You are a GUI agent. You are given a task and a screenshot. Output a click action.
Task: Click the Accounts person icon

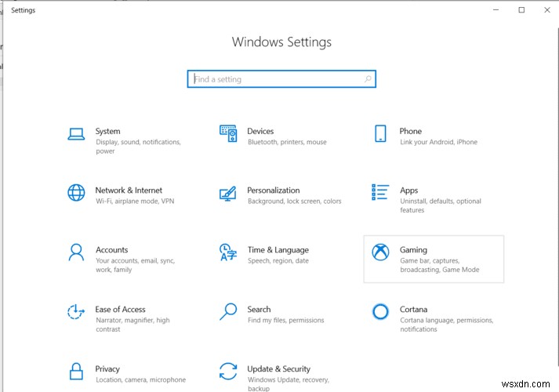76,252
